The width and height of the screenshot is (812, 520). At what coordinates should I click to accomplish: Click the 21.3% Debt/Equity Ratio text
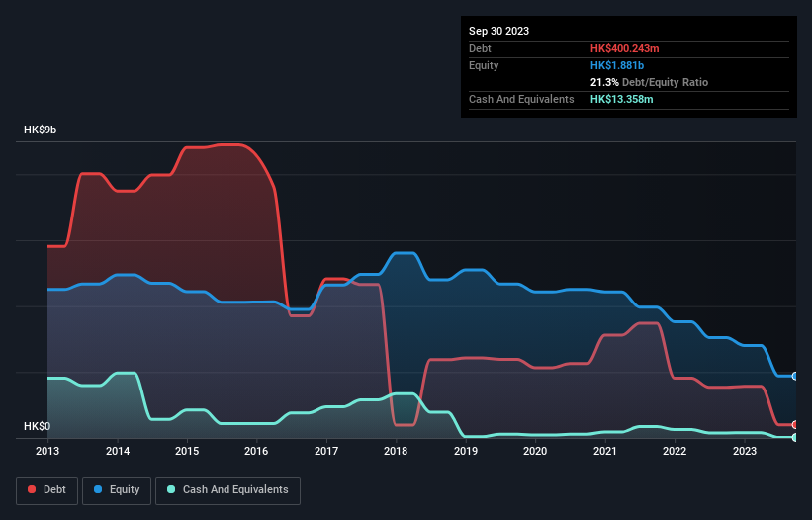[649, 82]
